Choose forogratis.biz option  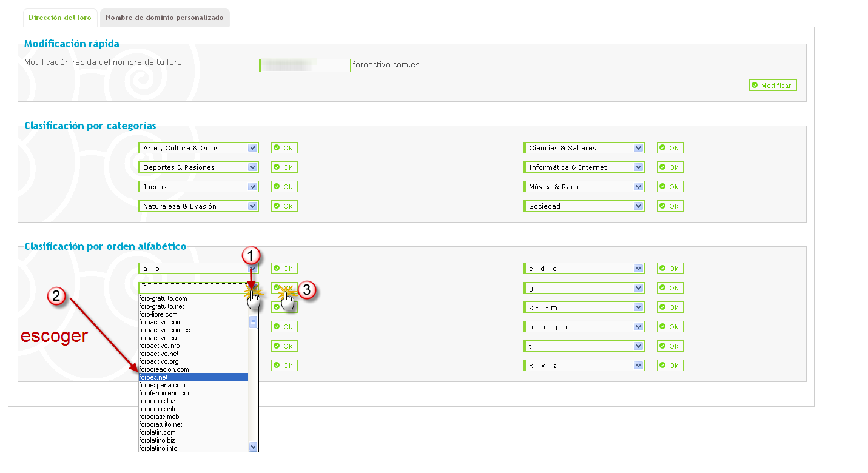click(x=193, y=401)
